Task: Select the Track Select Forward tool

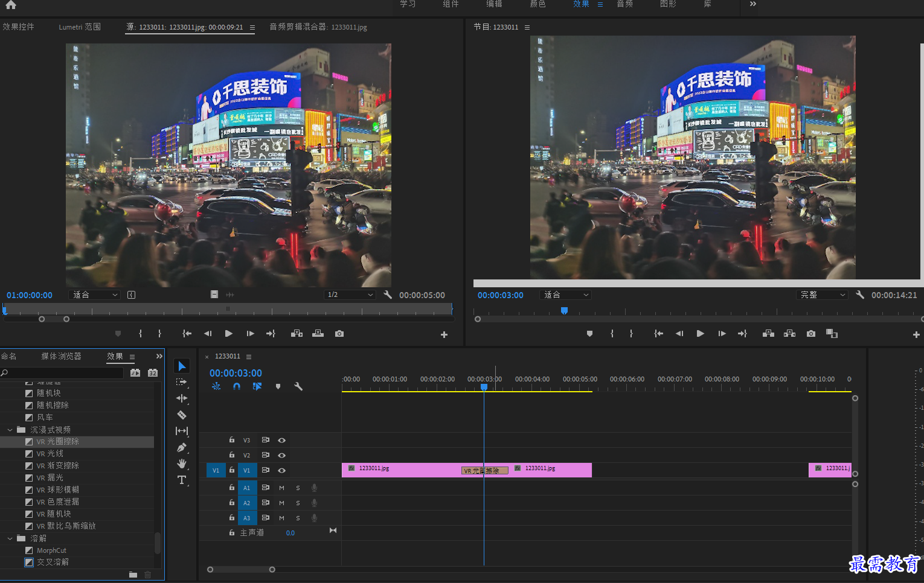Action: pyautogui.click(x=182, y=382)
